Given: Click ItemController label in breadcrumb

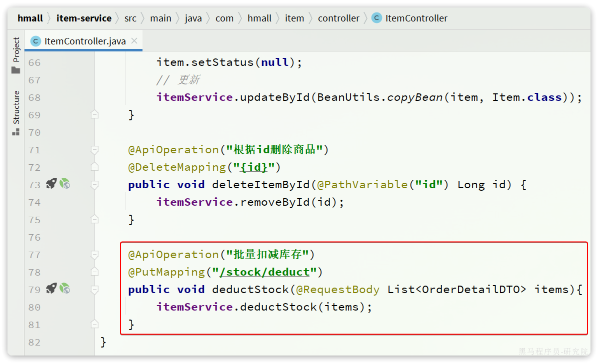Looking at the screenshot, I should coord(416,18).
